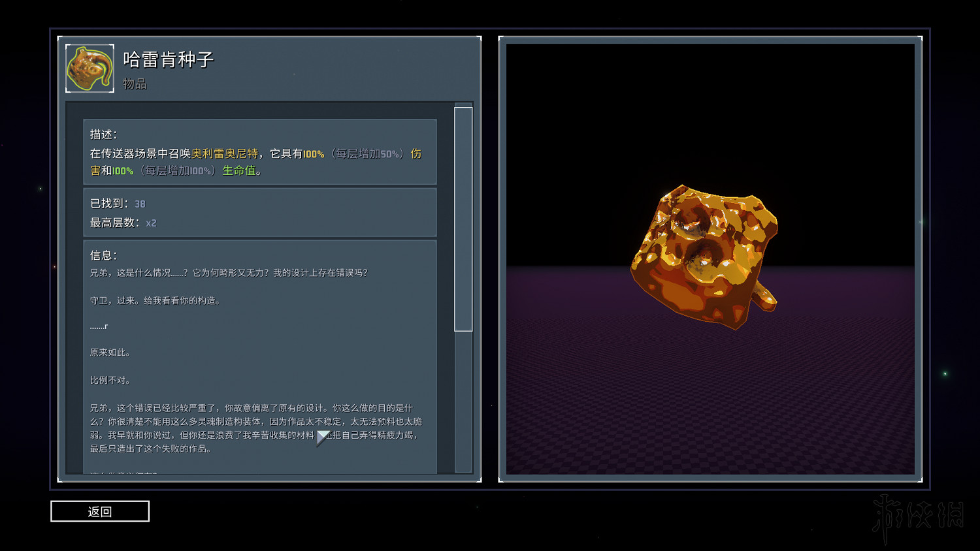Click the 描述: section header
This screenshot has width=980, height=551.
tap(103, 134)
